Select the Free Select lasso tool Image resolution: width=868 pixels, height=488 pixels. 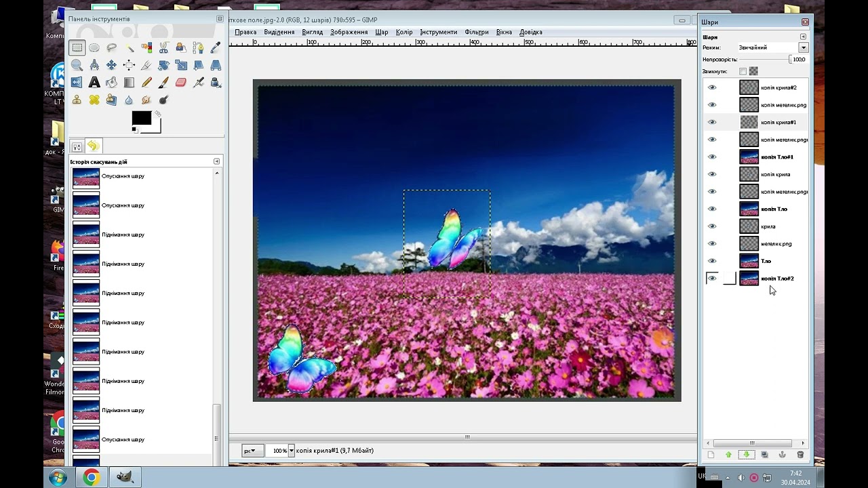pyautogui.click(x=111, y=47)
